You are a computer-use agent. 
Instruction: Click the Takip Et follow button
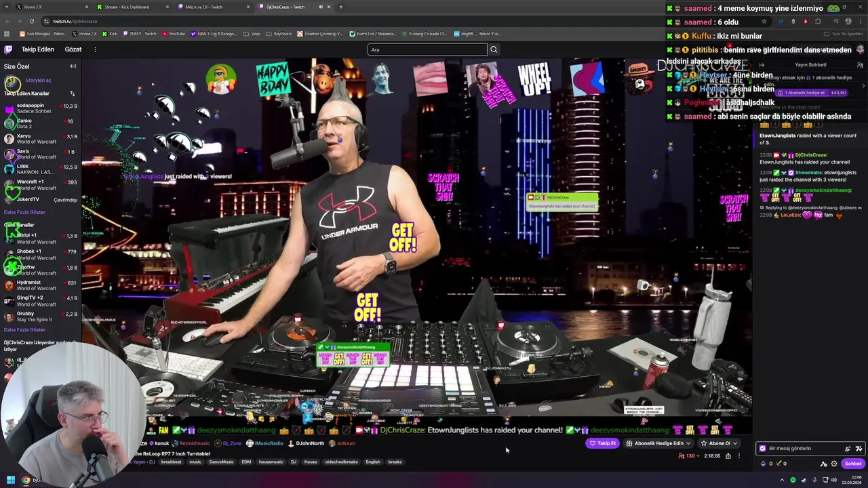[x=602, y=443]
